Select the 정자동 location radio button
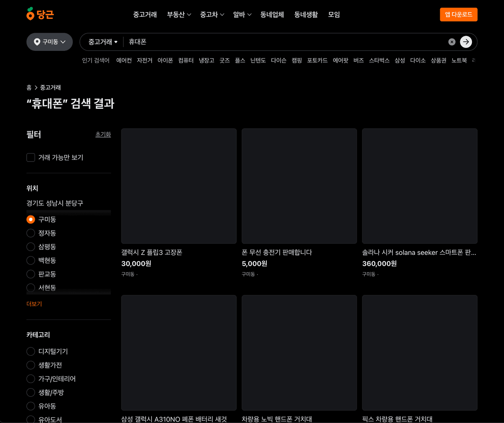Screen dimensions: 504x423 [x=31, y=233]
